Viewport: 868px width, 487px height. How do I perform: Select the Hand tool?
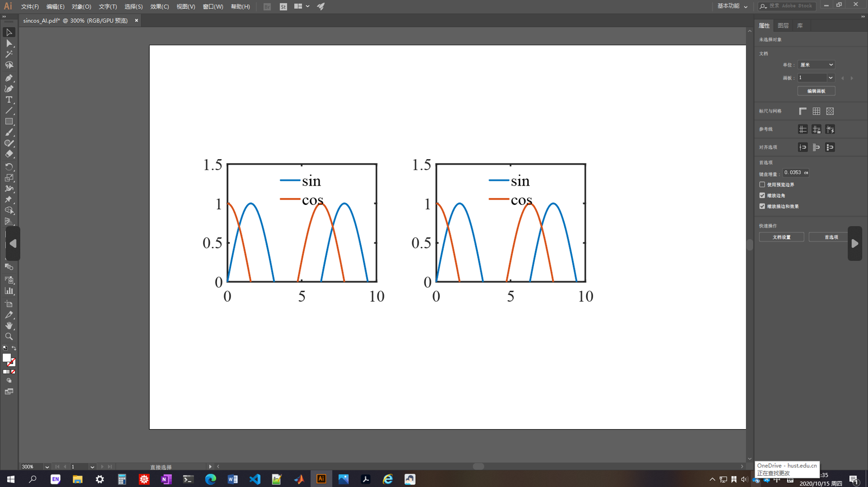[x=9, y=326]
